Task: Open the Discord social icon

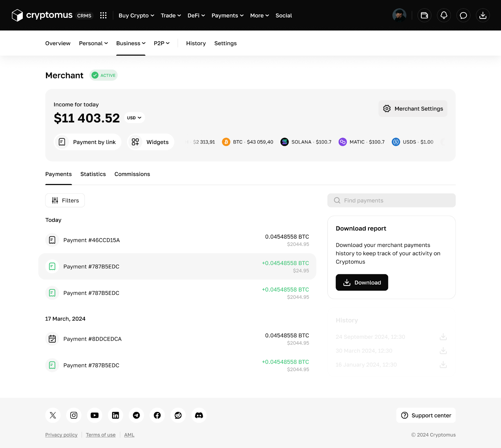Action: [199, 415]
